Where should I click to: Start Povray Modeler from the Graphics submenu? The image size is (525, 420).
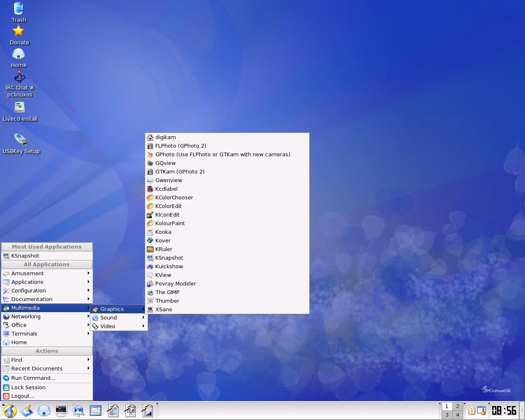227,284
